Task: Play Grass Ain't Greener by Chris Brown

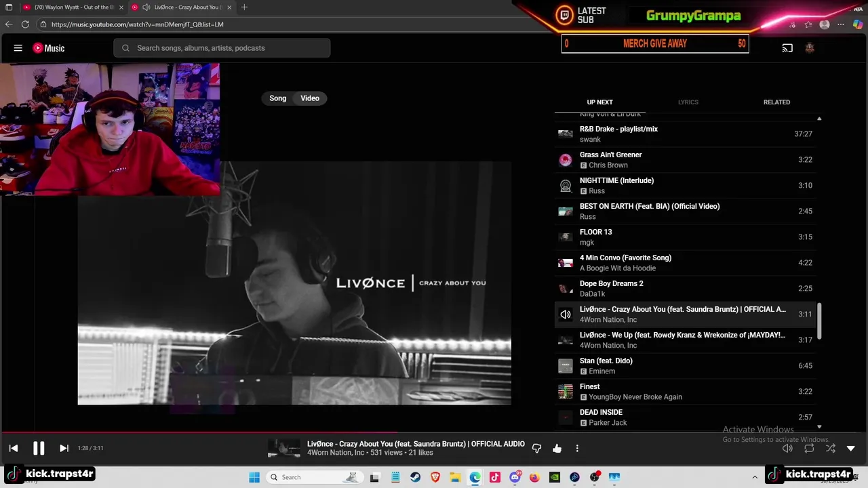Action: coord(685,160)
